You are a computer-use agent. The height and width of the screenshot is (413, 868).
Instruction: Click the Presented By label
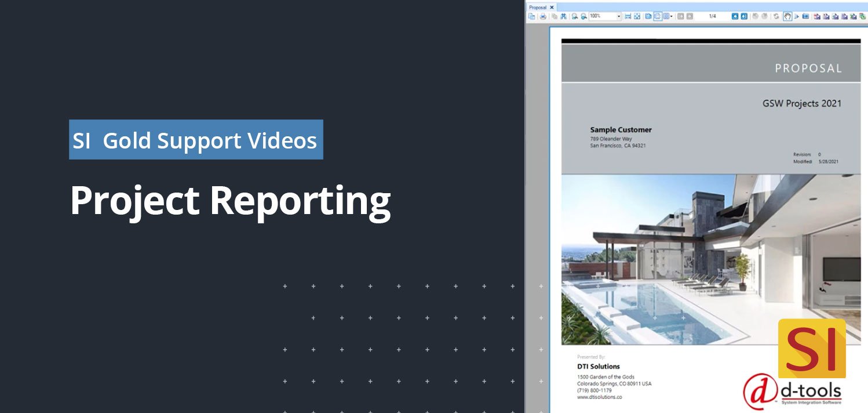click(591, 357)
